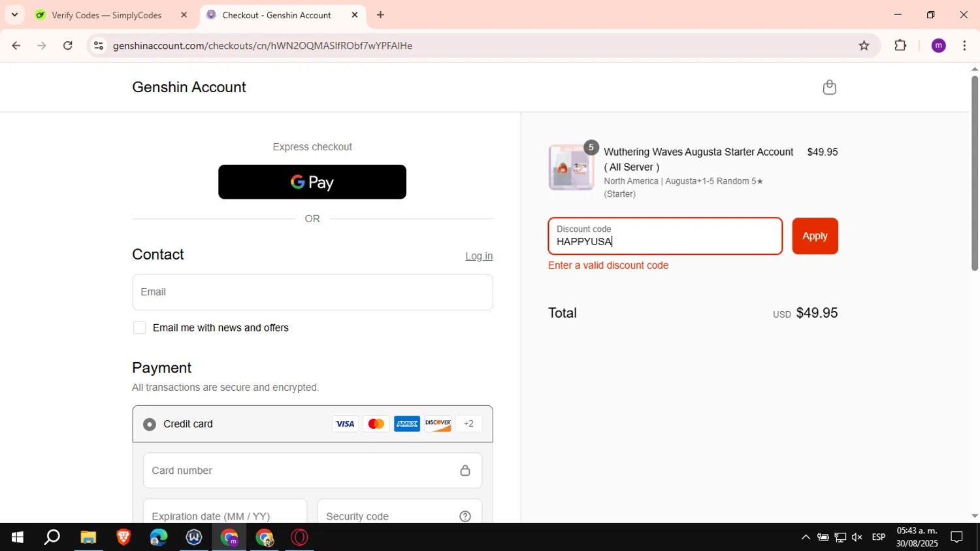The height and width of the screenshot is (551, 980).
Task: Open the Opera browser taskbar icon
Action: pos(300,537)
